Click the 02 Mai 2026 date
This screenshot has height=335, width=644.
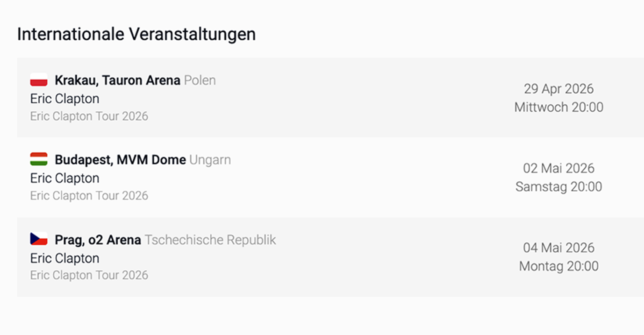pos(558,168)
